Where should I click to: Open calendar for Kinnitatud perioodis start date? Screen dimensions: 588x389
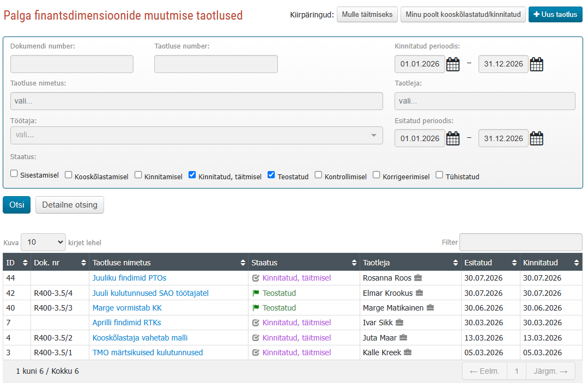point(453,64)
